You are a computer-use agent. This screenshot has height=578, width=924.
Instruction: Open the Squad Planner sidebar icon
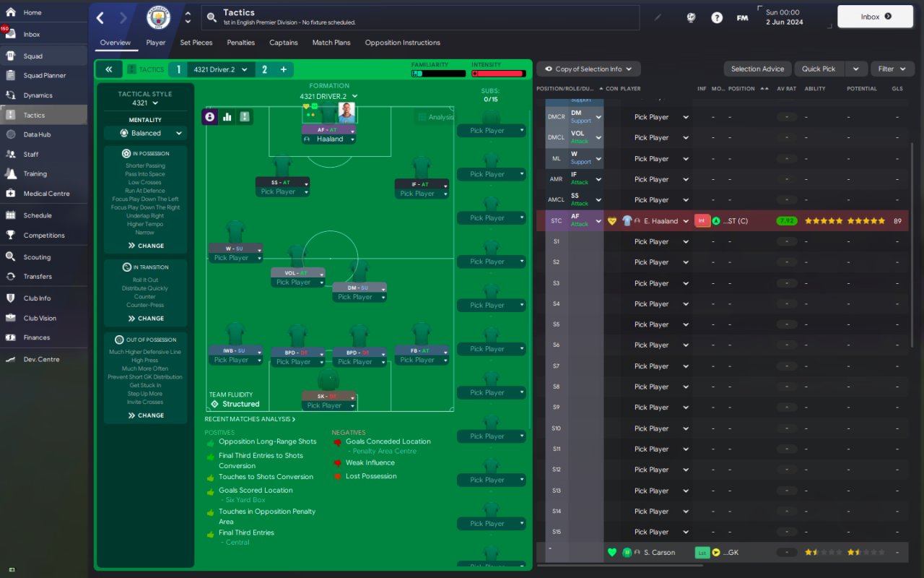[x=10, y=75]
